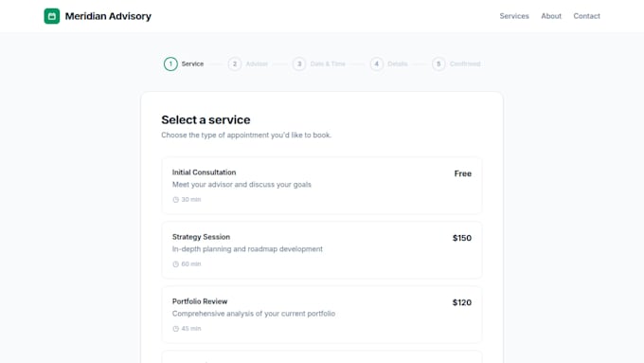
Task: Click the Meridian Advisory brand name
Action: pyautogui.click(x=108, y=16)
